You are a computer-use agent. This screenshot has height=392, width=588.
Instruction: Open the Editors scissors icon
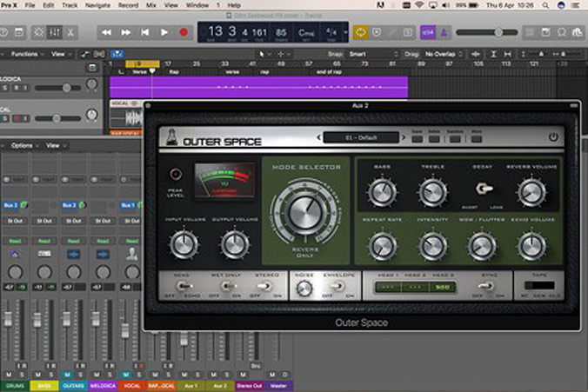coord(70,33)
